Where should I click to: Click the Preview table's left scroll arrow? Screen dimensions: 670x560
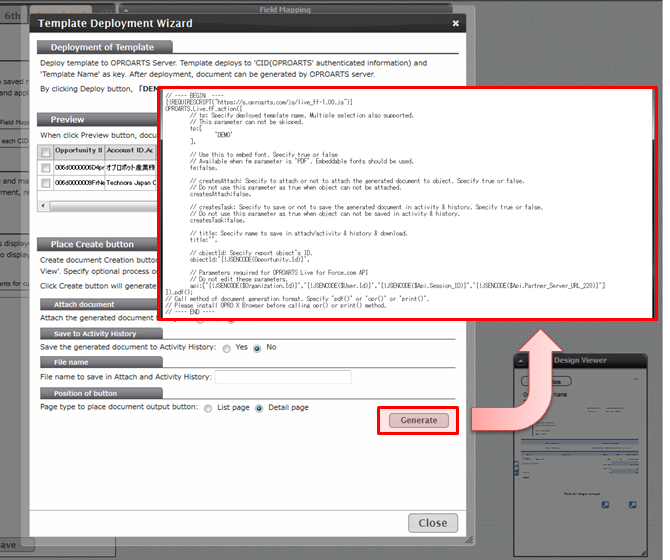(43, 206)
